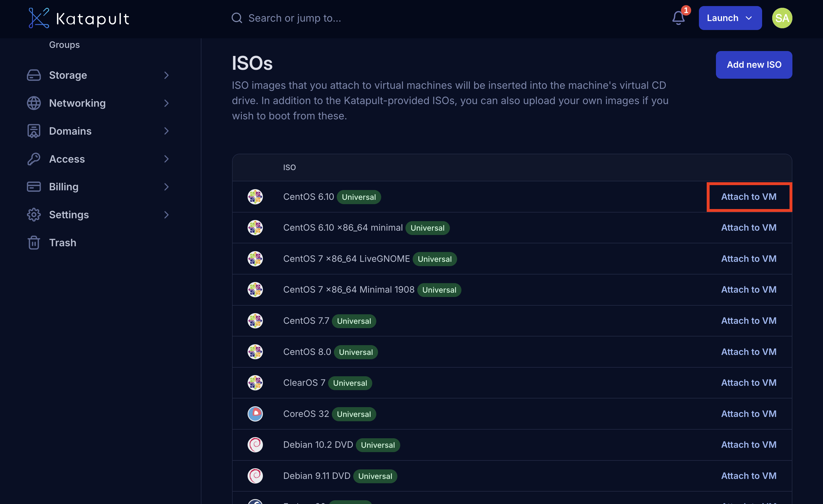This screenshot has height=504, width=823.
Task: Click the Add new ISO button
Action: 754,65
